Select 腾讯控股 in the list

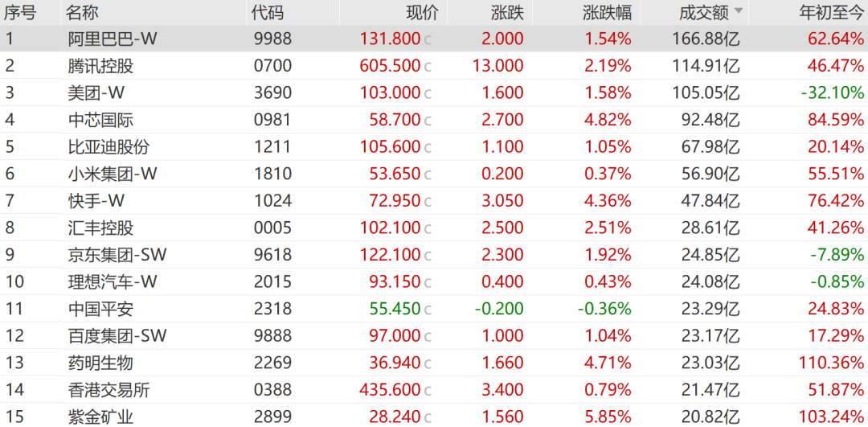(100, 66)
